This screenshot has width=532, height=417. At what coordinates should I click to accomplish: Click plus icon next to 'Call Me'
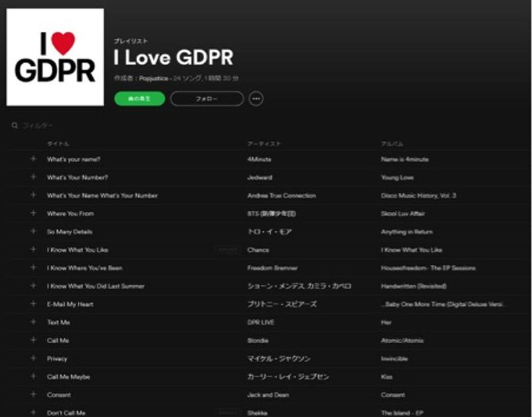(33, 340)
